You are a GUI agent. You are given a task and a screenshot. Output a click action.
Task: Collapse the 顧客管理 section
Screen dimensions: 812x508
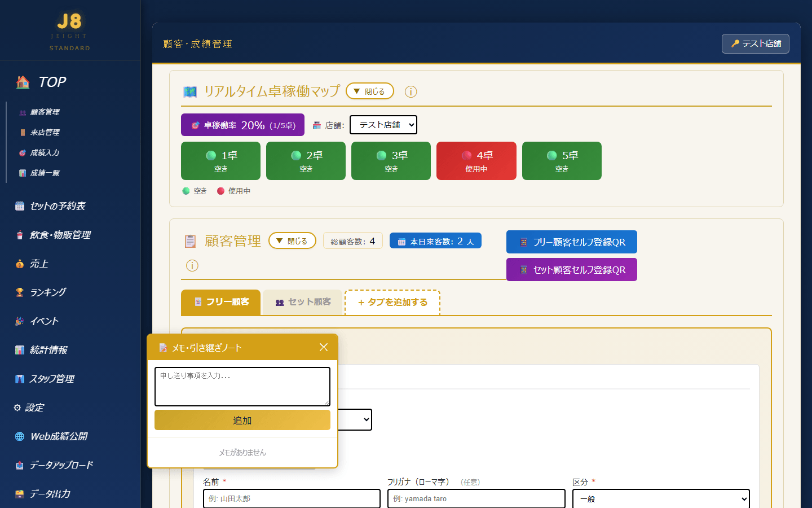[x=292, y=240]
